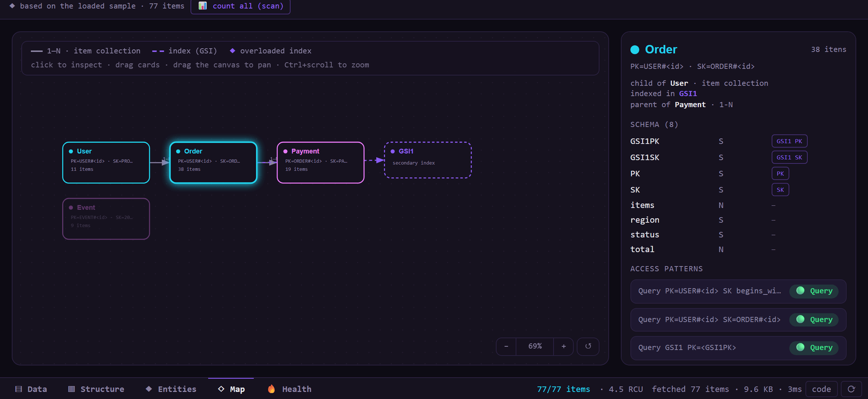Viewport: 868px width, 399px height.
Task: Select the dimmed Event entity card
Action: pyautogui.click(x=106, y=219)
